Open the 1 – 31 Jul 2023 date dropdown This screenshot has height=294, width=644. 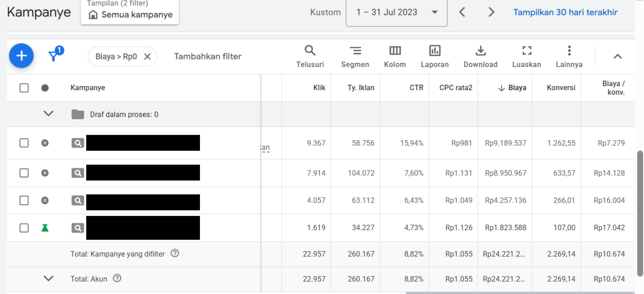point(396,13)
